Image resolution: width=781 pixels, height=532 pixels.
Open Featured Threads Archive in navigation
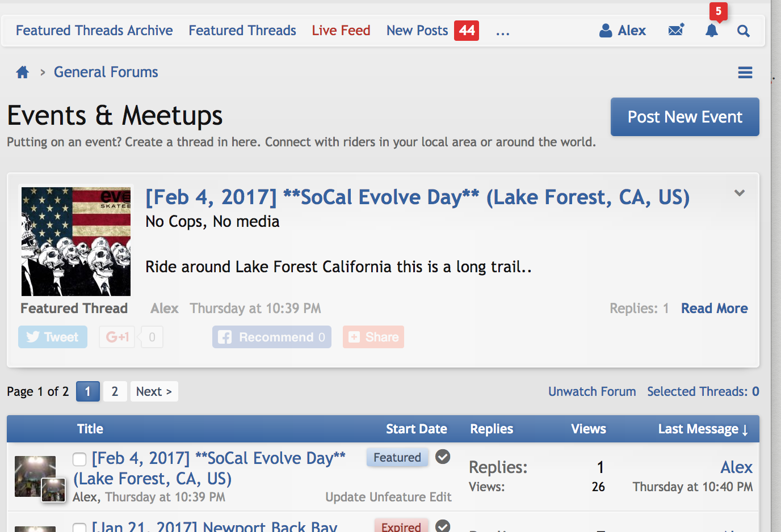click(94, 31)
